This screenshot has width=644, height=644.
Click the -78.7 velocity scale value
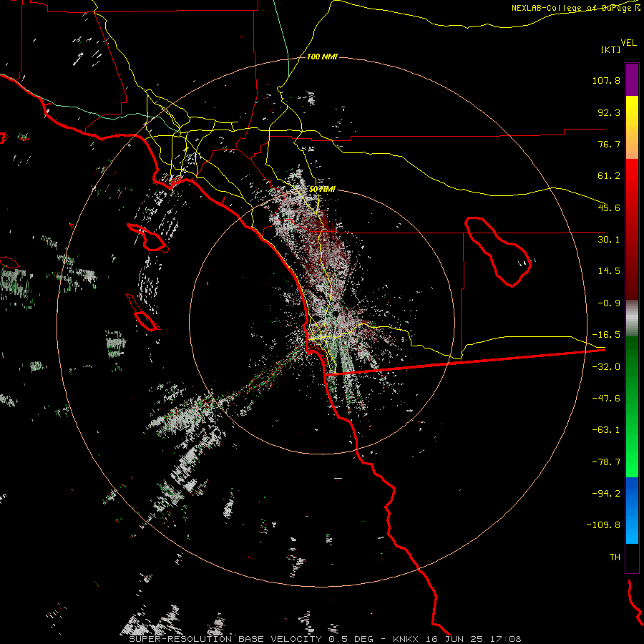(606, 462)
